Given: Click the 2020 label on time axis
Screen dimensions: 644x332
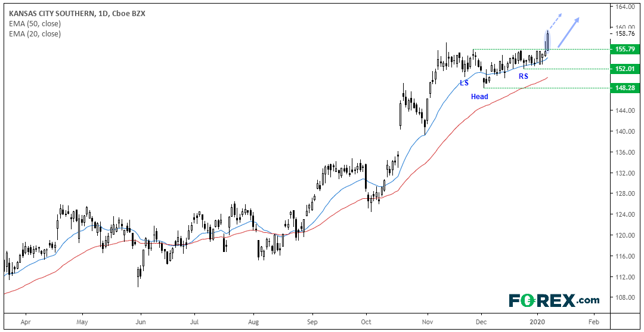Looking at the screenshot, I should point(537,322).
